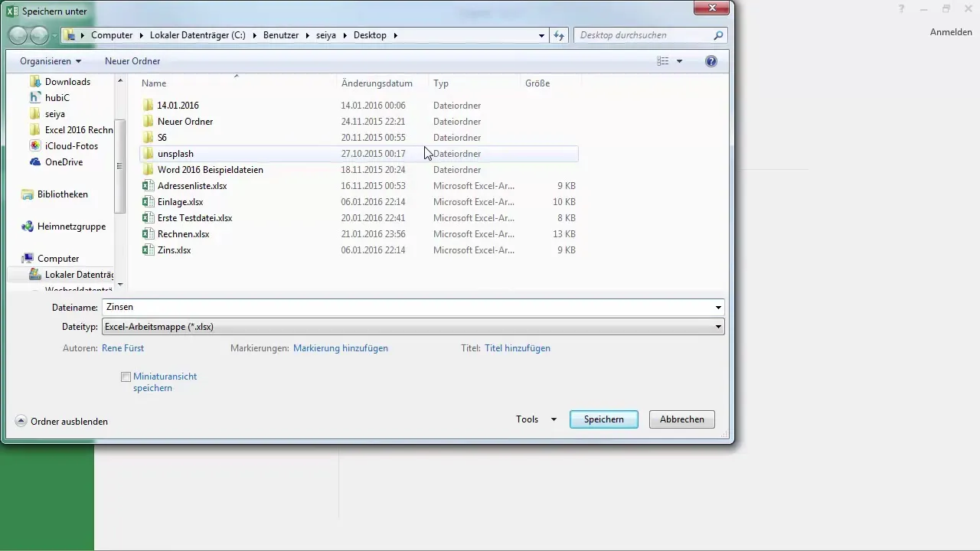Click the Excel icon of Einlage.xlsx

click(x=149, y=202)
